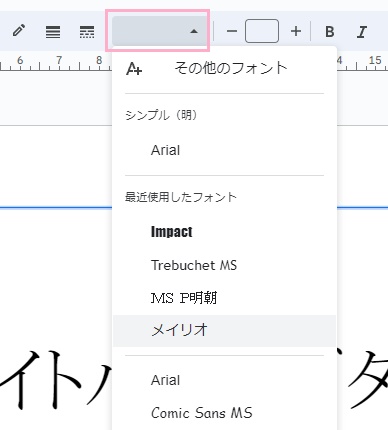Select Arial in the lower font list

point(224,380)
